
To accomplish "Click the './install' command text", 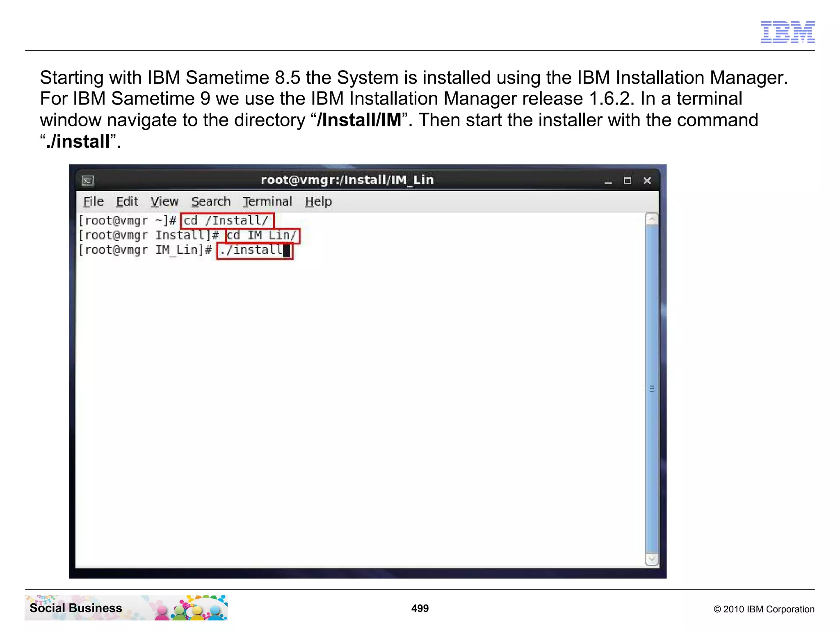I will 251,250.
